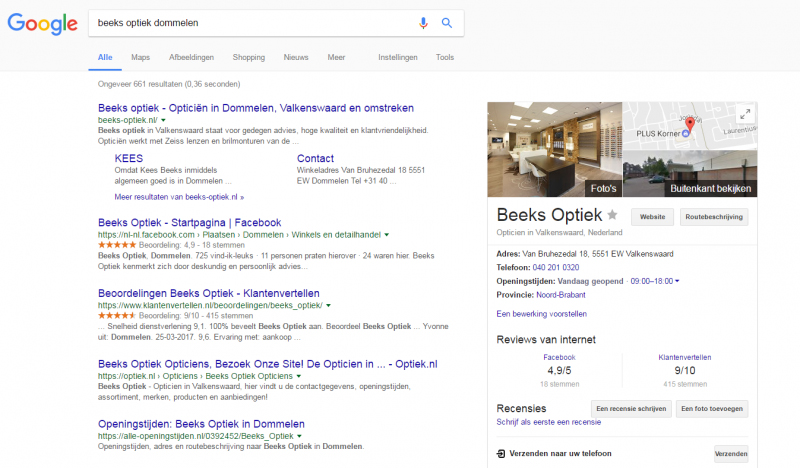800x468 pixels.
Task: Switch to the Afbeeldingen tab
Action: (x=191, y=57)
